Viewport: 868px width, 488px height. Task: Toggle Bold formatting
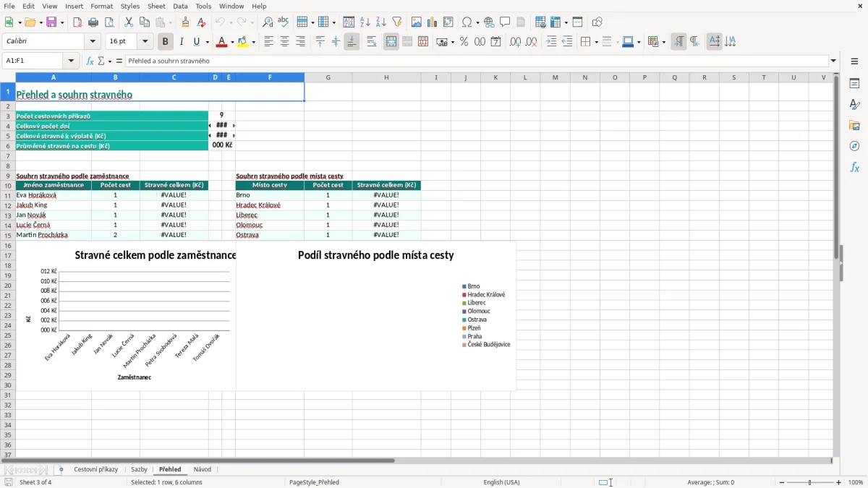point(166,42)
